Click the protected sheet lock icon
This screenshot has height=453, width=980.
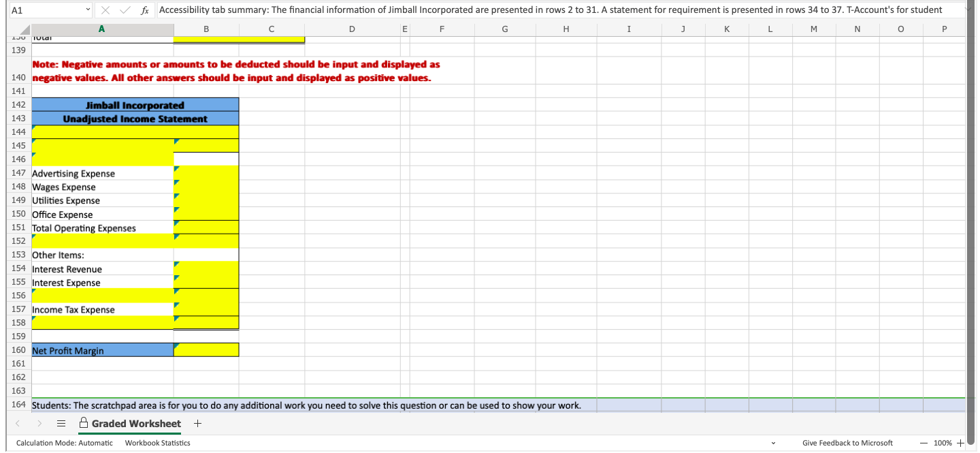(82, 422)
